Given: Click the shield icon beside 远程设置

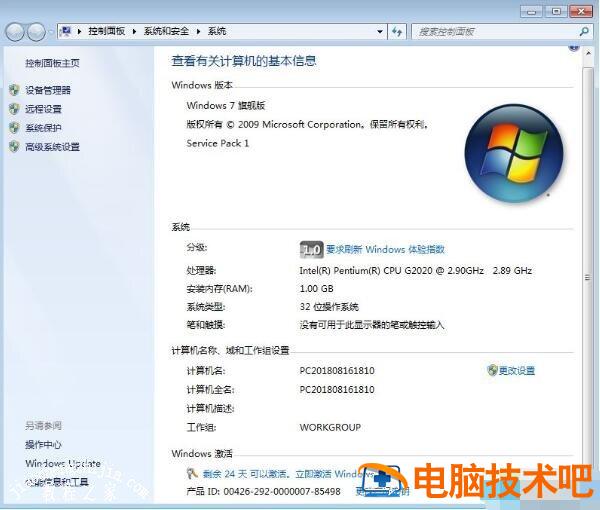Looking at the screenshot, I should [x=14, y=109].
